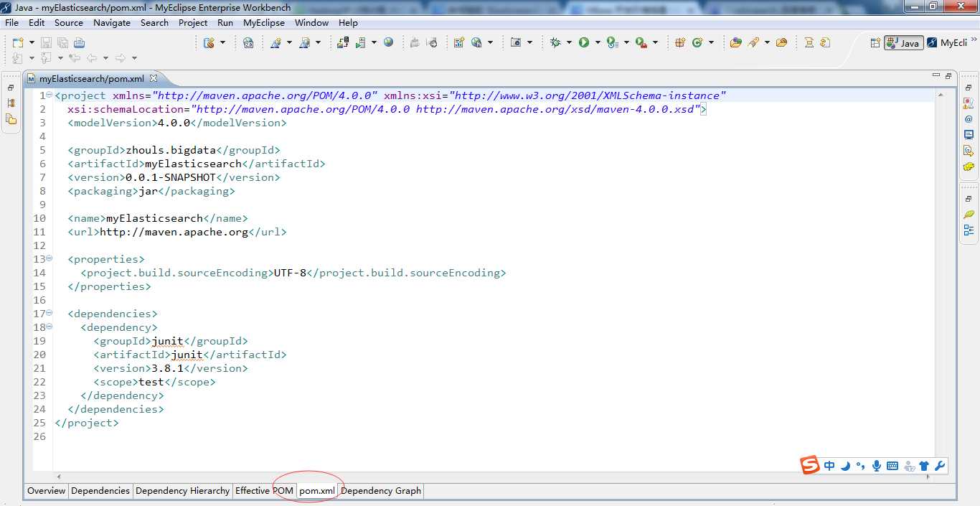Viewport: 980px width, 506px height.
Task: Collapse the project element at line 1
Action: (49, 95)
